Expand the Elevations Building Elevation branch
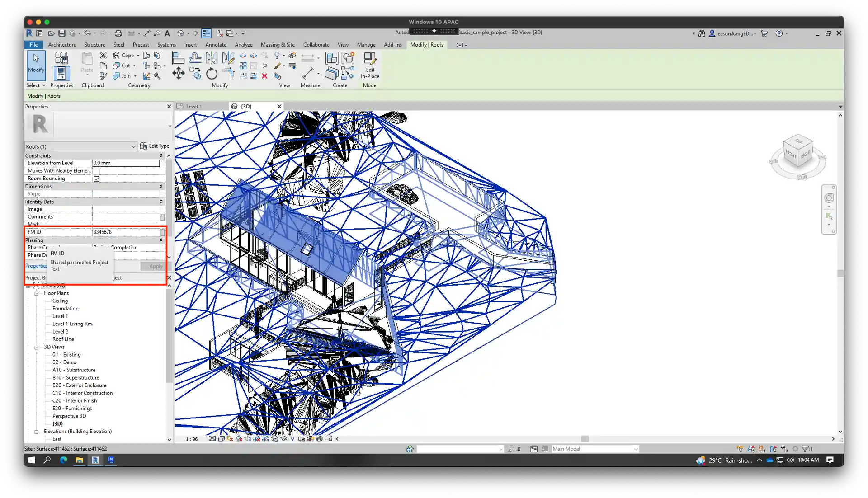This screenshot has width=868, height=498. pos(37,432)
